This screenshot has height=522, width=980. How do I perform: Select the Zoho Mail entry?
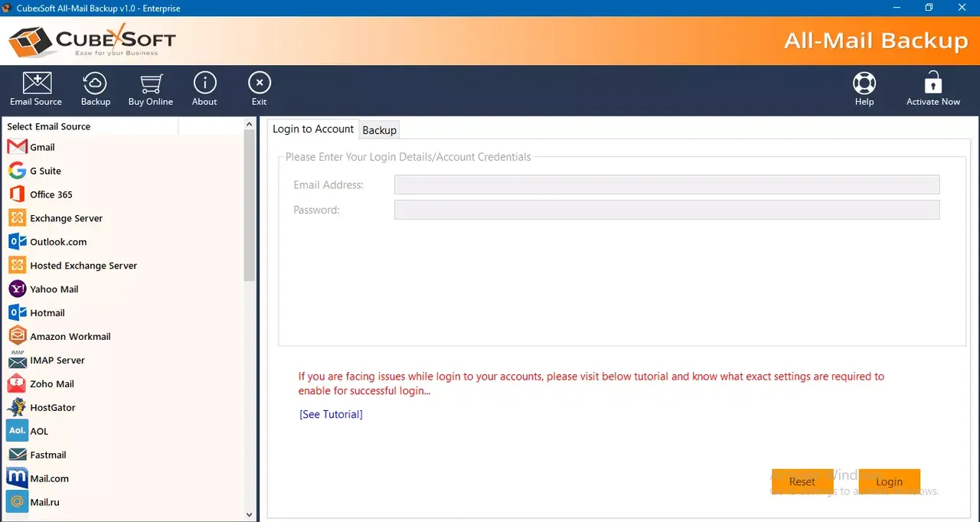click(51, 383)
